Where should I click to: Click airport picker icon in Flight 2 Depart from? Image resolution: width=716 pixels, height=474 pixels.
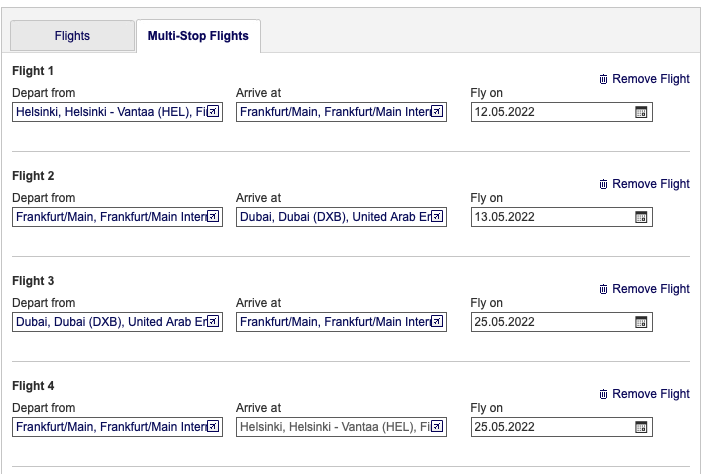click(x=213, y=217)
